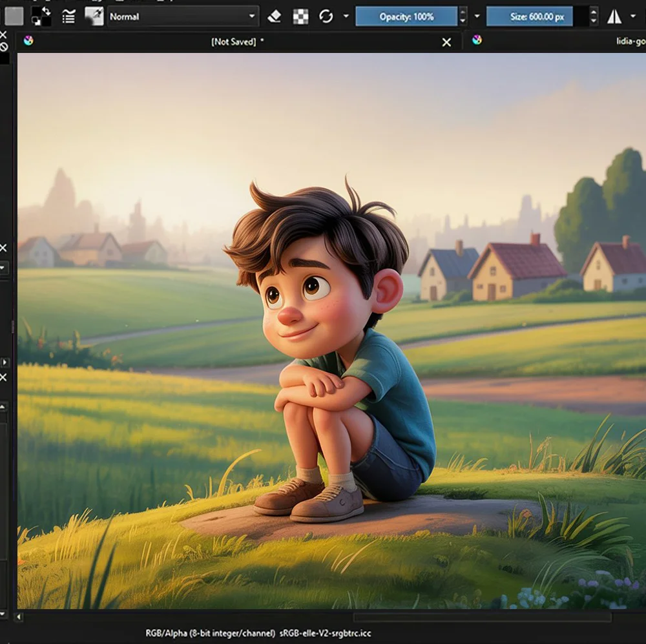Image resolution: width=646 pixels, height=644 pixels.
Task: Click the sRGB-elle-V2 profile text in status bar
Action: coord(326,635)
